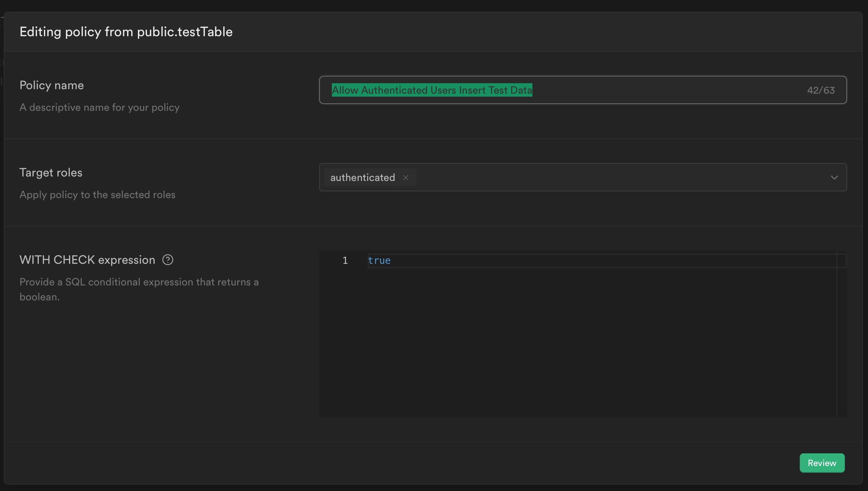The height and width of the screenshot is (491, 868).
Task: Click 'Apply policy to the selected roles' text
Action: coord(97,195)
